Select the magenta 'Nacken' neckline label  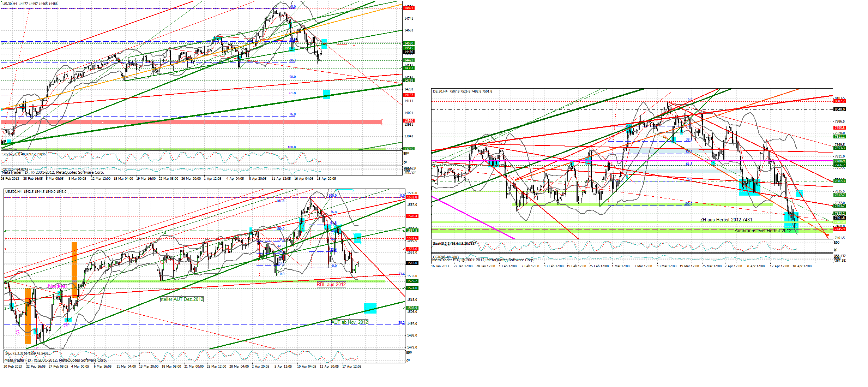[x=57, y=286]
